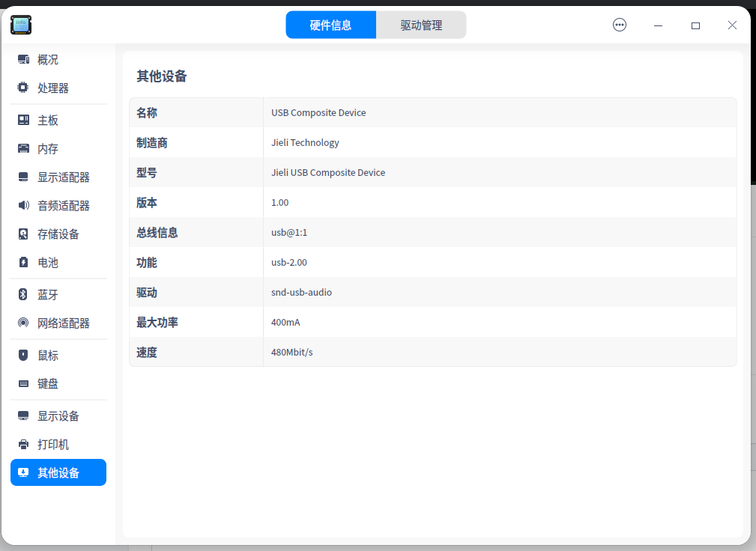Screen dimensions: 756x551
Task: Open the 电池 sidebar label
Action: coord(48,263)
